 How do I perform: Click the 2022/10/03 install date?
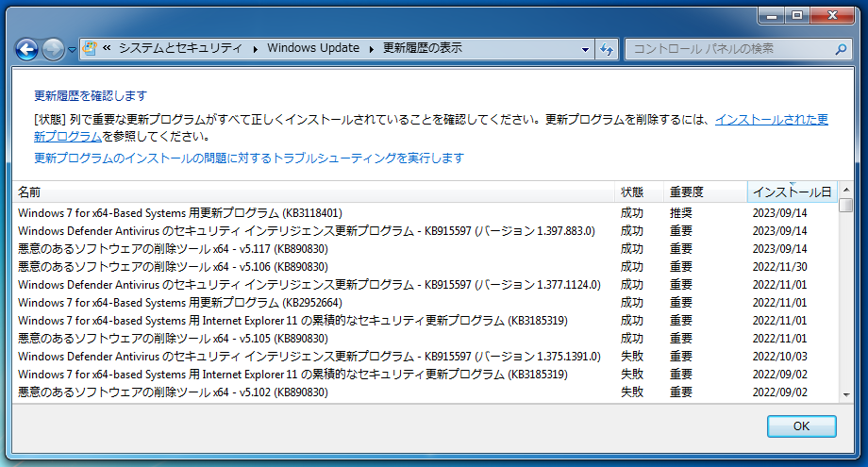pos(779,357)
